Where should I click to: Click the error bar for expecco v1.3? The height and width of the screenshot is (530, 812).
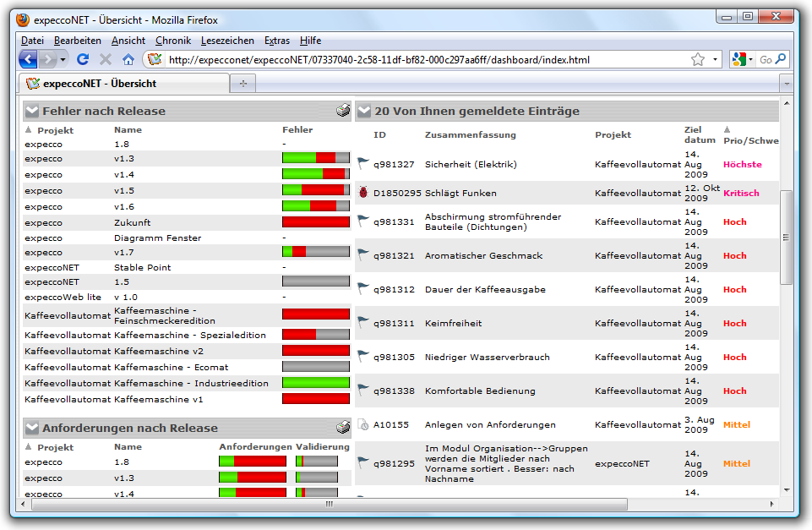315,158
